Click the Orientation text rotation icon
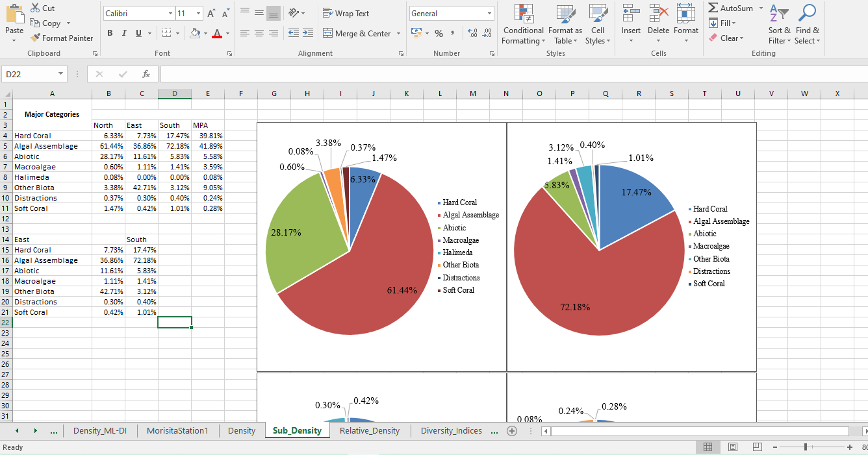This screenshot has height=455, width=868. click(293, 12)
